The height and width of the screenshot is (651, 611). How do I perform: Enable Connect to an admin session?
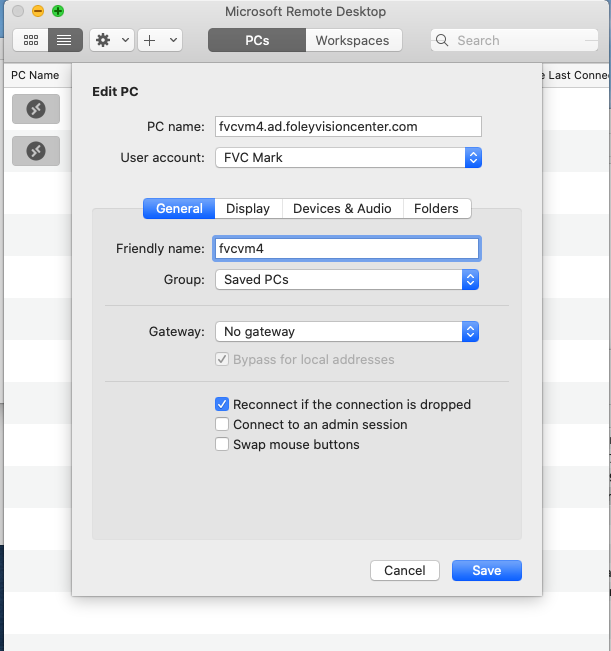coord(223,425)
